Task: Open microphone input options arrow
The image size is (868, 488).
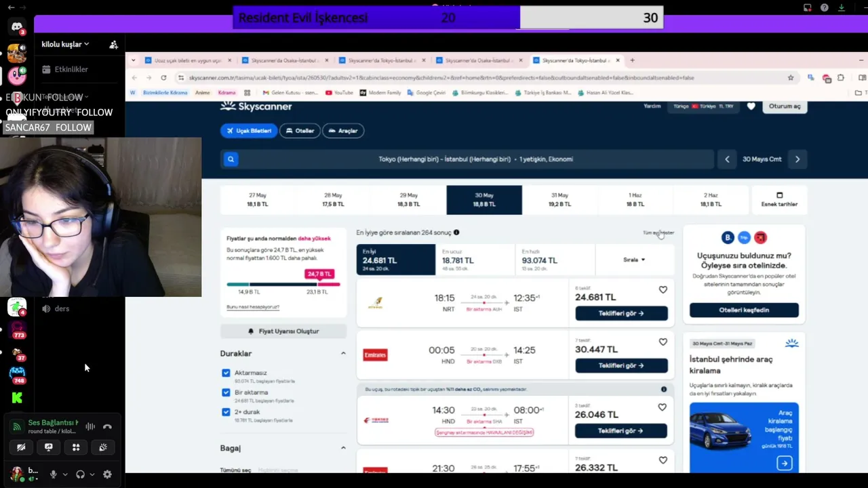Action: coord(65,474)
